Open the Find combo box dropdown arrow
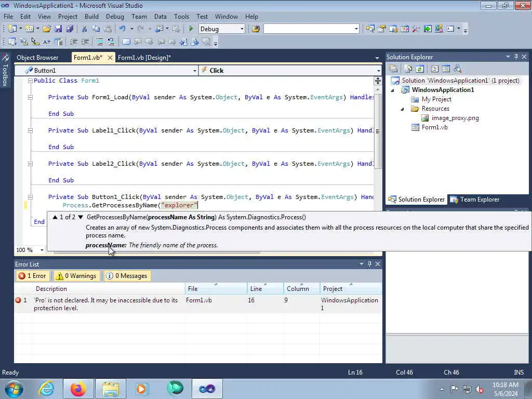Image resolution: width=532 pixels, height=399 pixels. 356,29
